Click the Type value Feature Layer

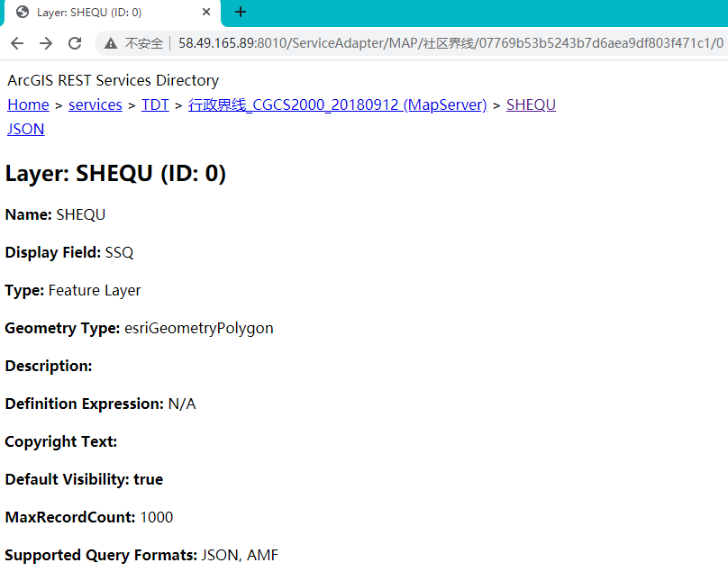pyautogui.click(x=95, y=290)
